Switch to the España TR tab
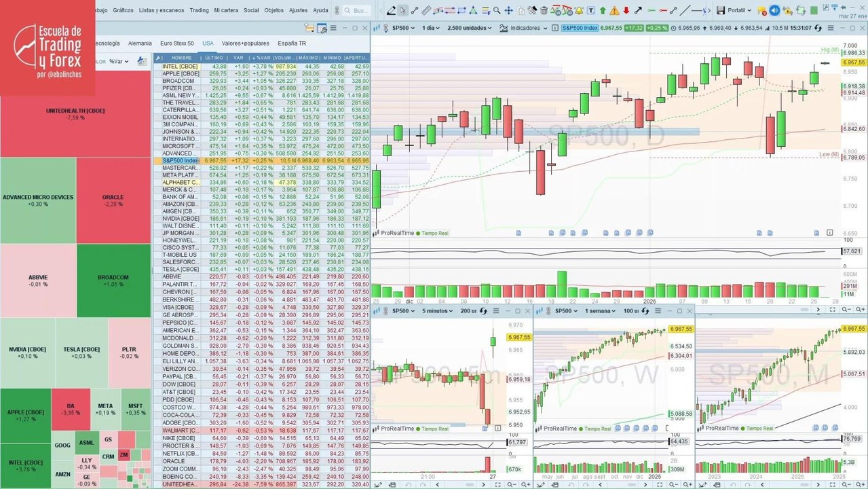The image size is (868, 489). 292,43
